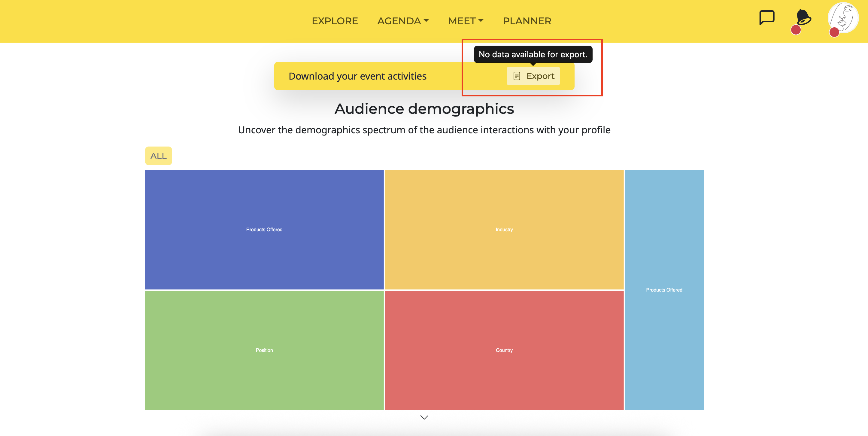868x436 pixels.
Task: Click the red badge on the profile avatar
Action: pyautogui.click(x=834, y=32)
